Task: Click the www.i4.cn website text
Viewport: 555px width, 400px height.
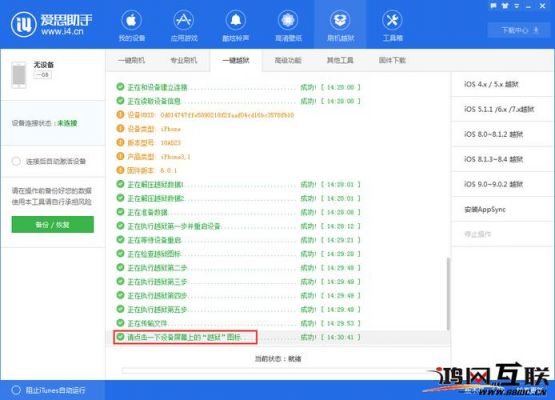Action: click(x=62, y=32)
